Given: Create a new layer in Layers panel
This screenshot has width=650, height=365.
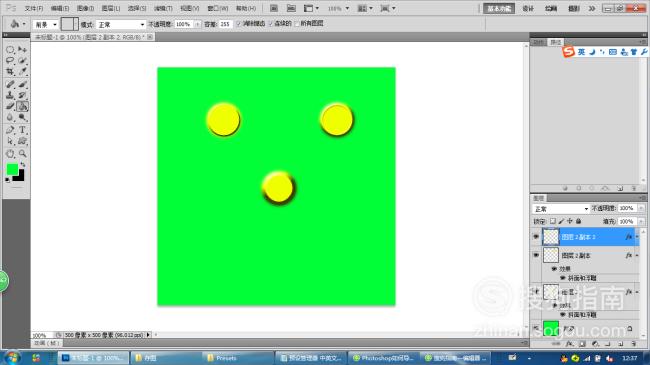Looking at the screenshot, I should (621, 344).
